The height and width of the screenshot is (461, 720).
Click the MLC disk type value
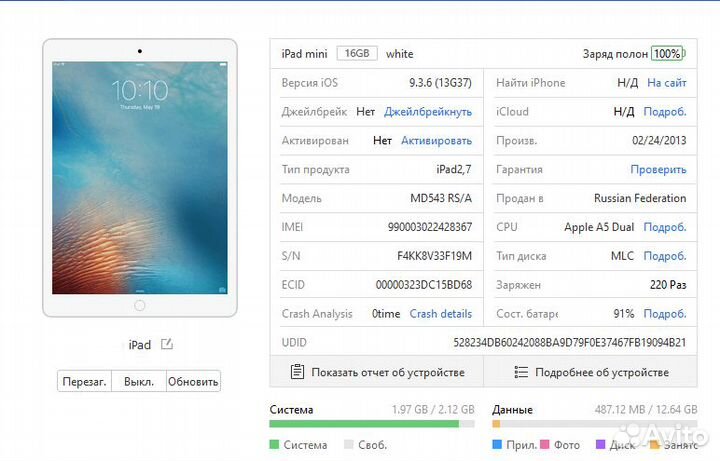(x=622, y=256)
